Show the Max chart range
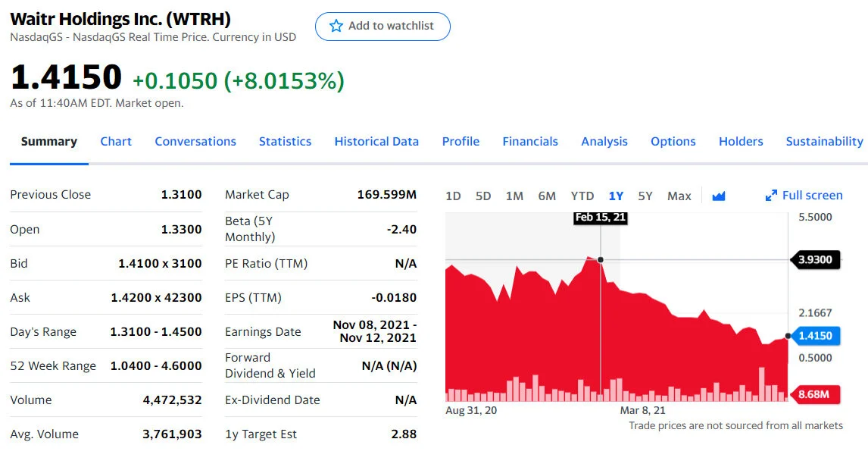Viewport: 868px width, 464px height. 679,196
